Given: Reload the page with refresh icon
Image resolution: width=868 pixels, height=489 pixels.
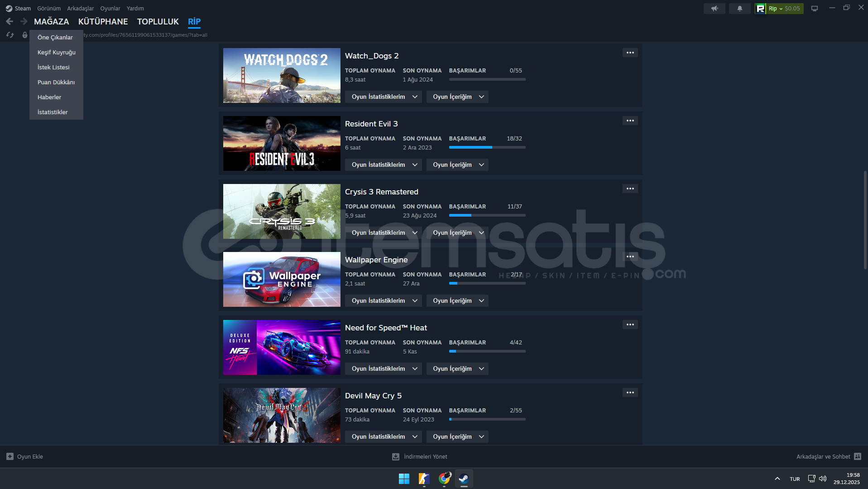Looking at the screenshot, I should tap(10, 35).
